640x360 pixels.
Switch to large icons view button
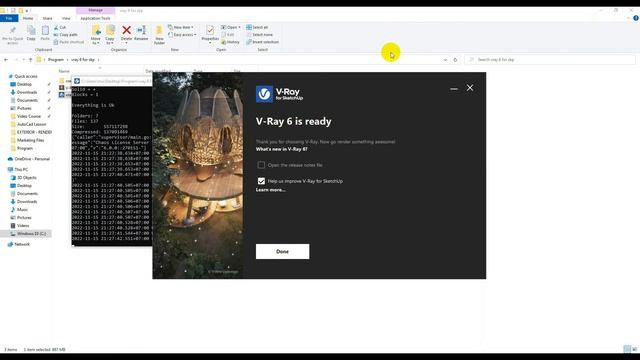634,349
